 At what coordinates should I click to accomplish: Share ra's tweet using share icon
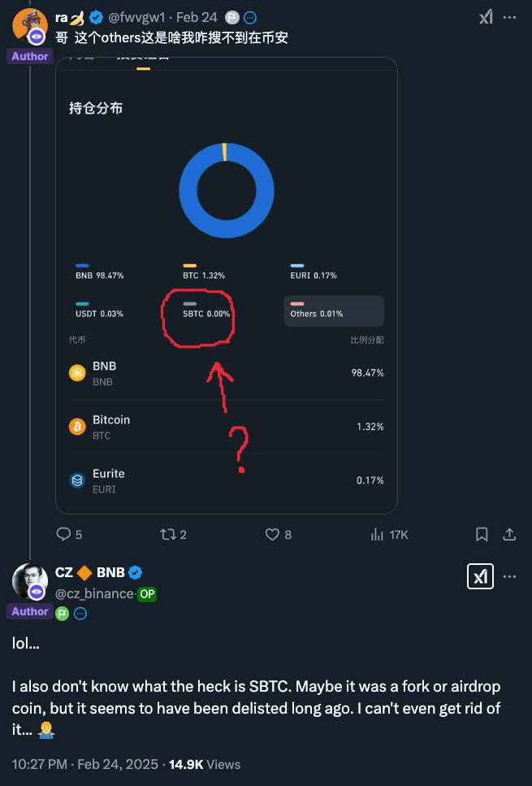pyautogui.click(x=509, y=534)
